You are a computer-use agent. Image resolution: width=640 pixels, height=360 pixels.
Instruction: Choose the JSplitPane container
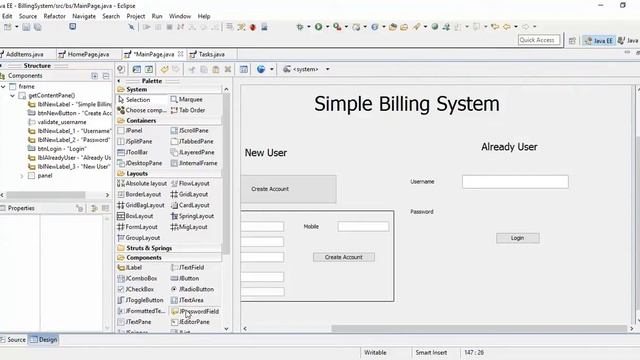(x=135, y=141)
